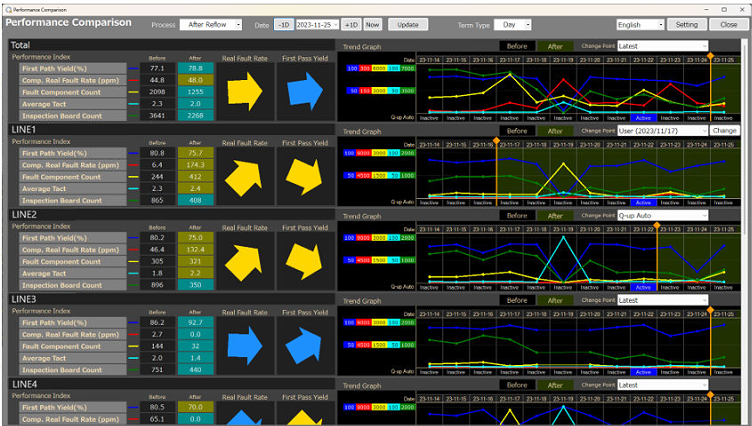Click the LINE4 First Pass Yield yellow arrow

coord(304,417)
